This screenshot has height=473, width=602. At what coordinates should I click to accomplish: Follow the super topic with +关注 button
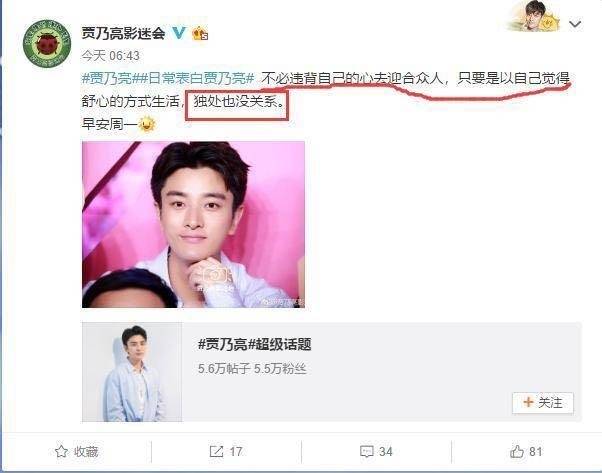pyautogui.click(x=542, y=403)
